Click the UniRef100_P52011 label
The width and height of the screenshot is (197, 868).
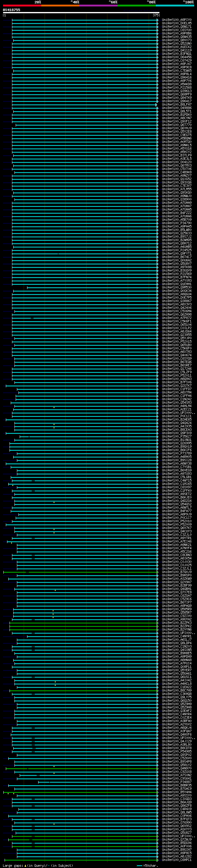[176, 375]
